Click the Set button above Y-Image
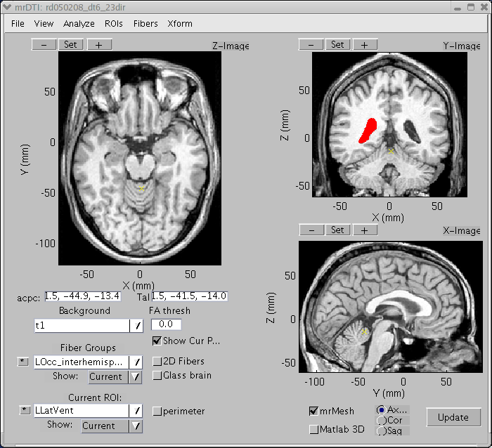 (338, 44)
